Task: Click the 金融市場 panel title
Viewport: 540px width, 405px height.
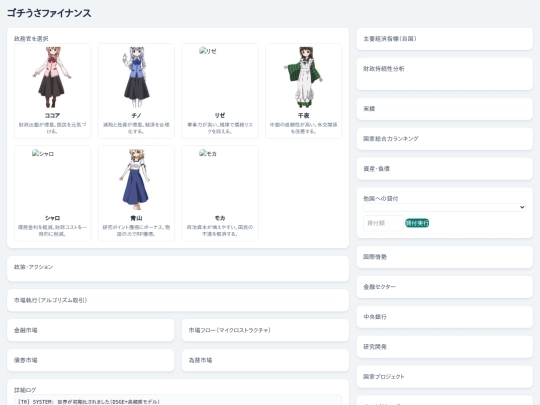Action: pos(25,330)
